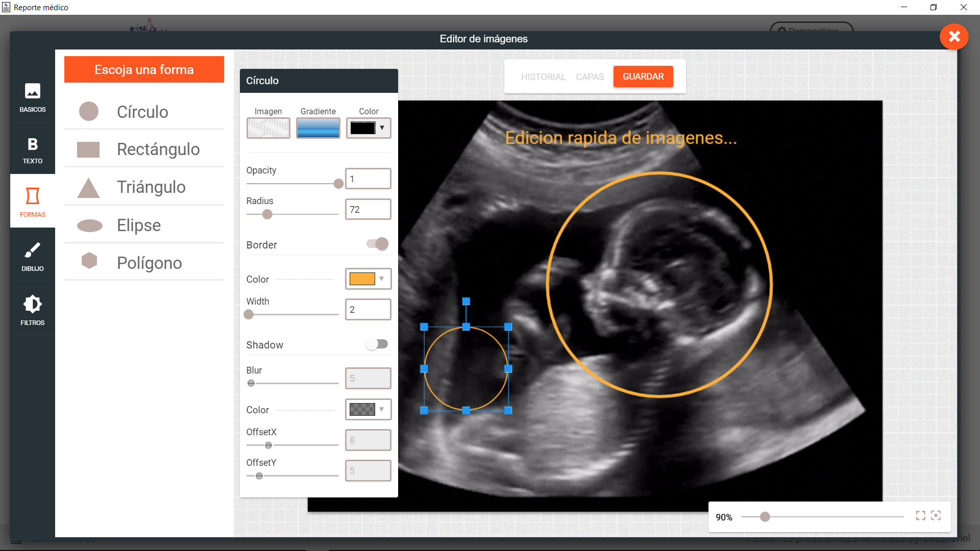Viewport: 980px width, 551px height.
Task: Close the image editor with the orange X
Action: pos(953,37)
